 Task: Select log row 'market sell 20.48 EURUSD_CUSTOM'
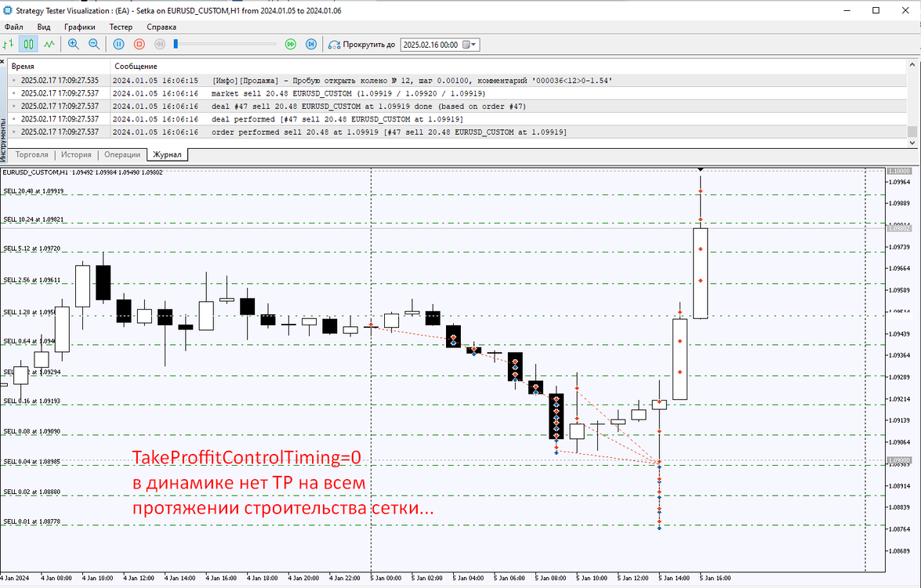click(x=458, y=93)
